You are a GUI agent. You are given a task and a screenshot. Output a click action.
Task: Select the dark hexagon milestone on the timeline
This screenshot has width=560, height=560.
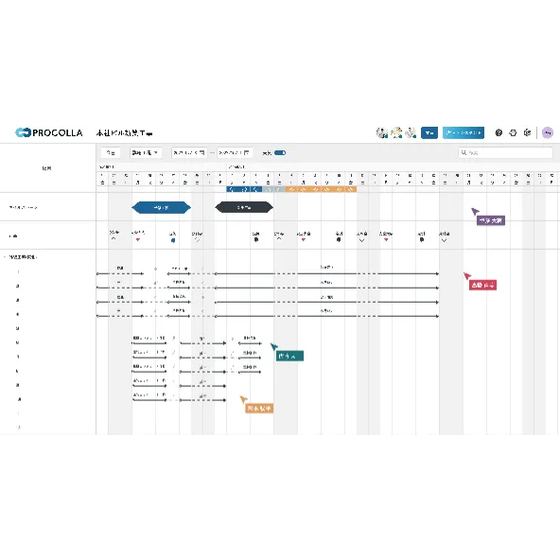(x=244, y=207)
